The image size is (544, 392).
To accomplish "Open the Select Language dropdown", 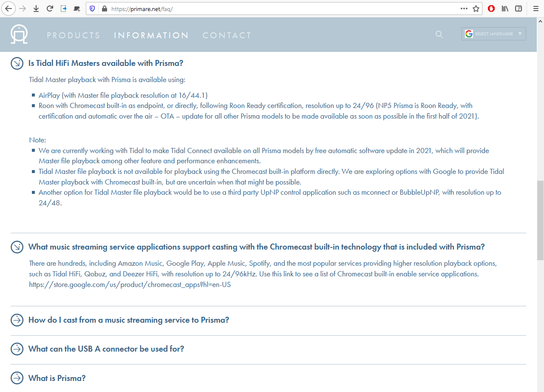I will (494, 34).
